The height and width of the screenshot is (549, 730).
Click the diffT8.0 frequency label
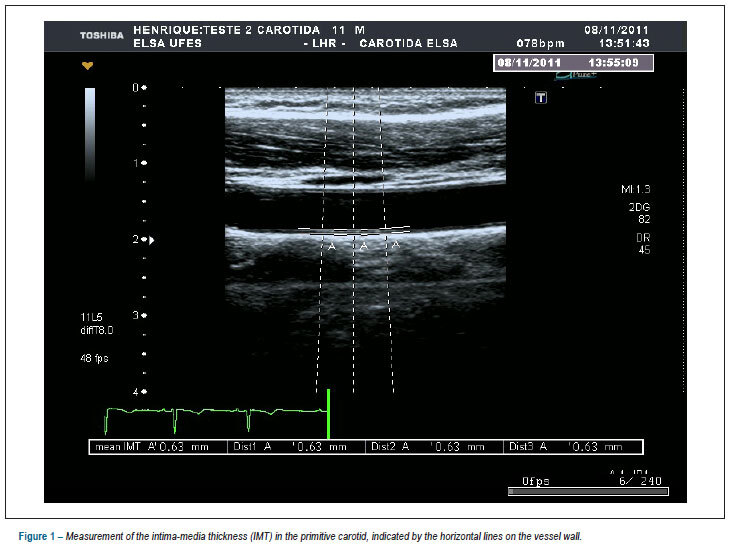96,330
